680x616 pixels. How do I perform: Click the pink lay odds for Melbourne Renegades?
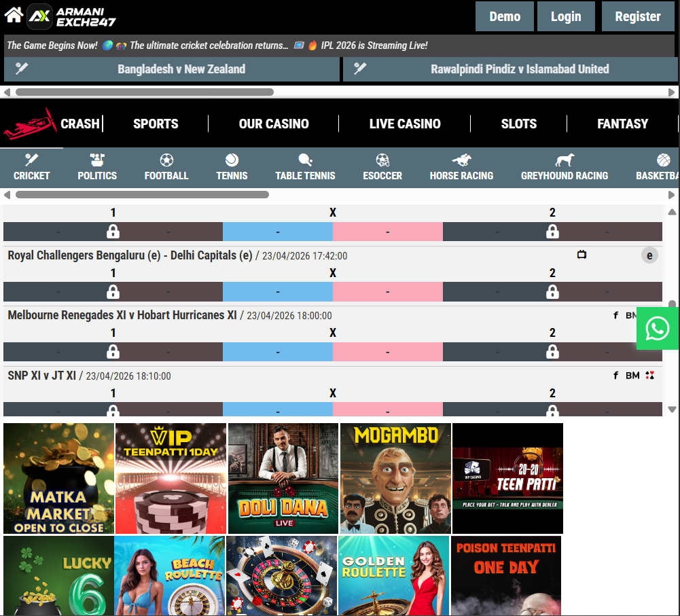click(388, 352)
